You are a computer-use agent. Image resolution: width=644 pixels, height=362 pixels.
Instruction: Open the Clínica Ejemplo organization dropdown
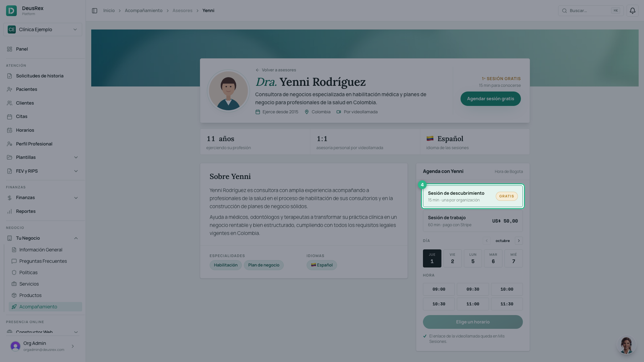[x=43, y=29]
